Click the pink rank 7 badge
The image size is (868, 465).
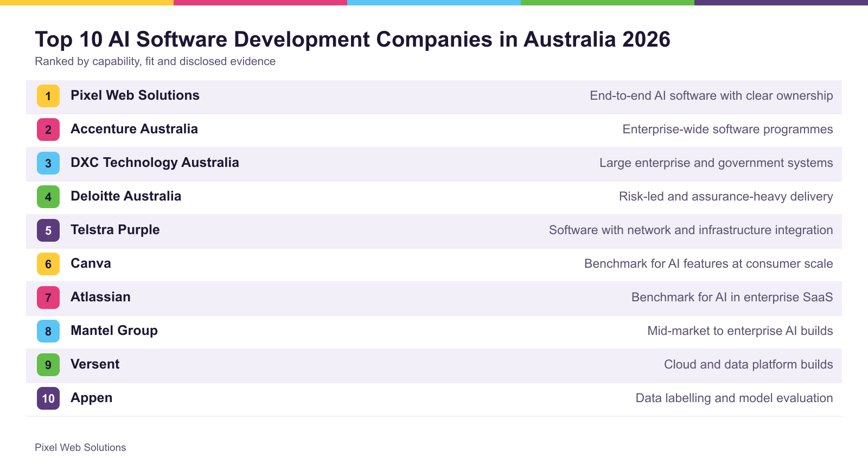pyautogui.click(x=48, y=298)
